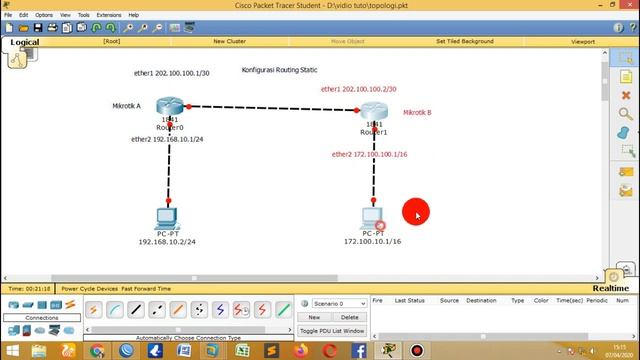Viewport: 640px width, 360px height.
Task: Click the Delete scenario button
Action: tap(349, 317)
